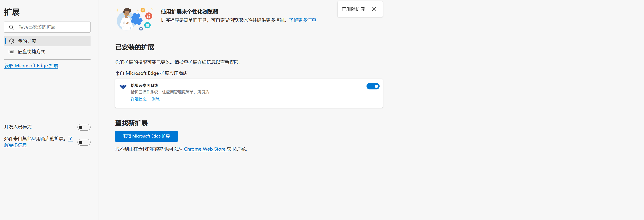Open the sidebar link 获取 Microsoft Edge 扩展
Viewport: 644px width, 220px height.
point(31,66)
